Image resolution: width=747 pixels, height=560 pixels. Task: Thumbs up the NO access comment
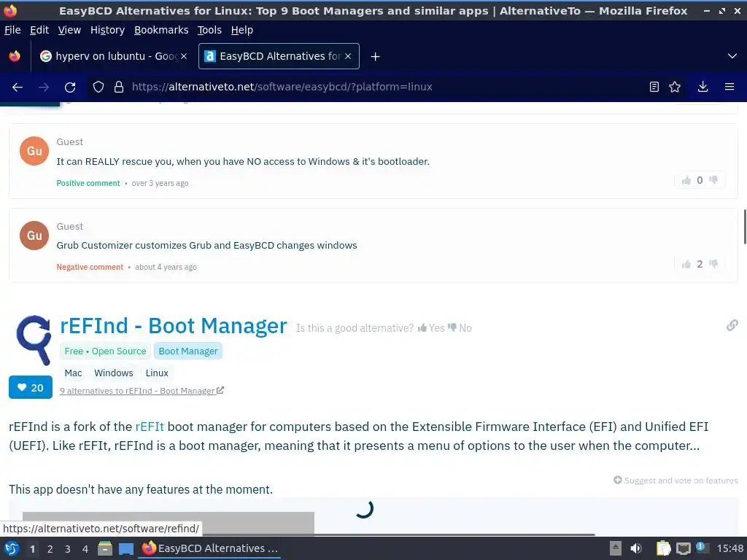[x=686, y=180]
